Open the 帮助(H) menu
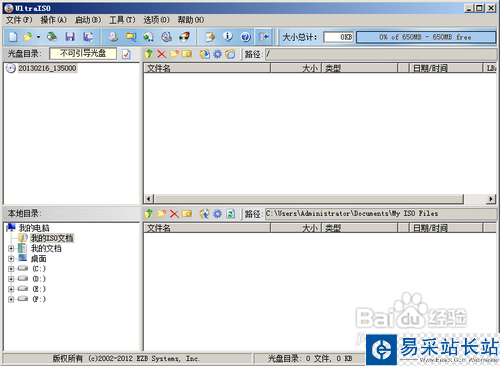 [x=191, y=20]
